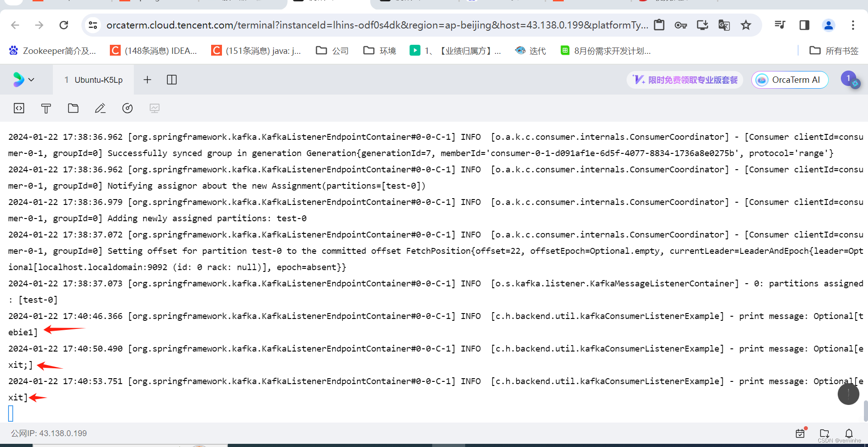868x447 pixels.
Task: Click the calendar icon with the red badge
Action: [800, 433]
